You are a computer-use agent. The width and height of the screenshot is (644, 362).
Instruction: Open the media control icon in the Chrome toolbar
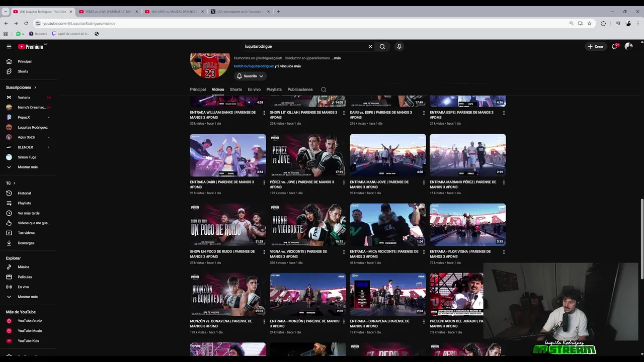[x=618, y=23]
